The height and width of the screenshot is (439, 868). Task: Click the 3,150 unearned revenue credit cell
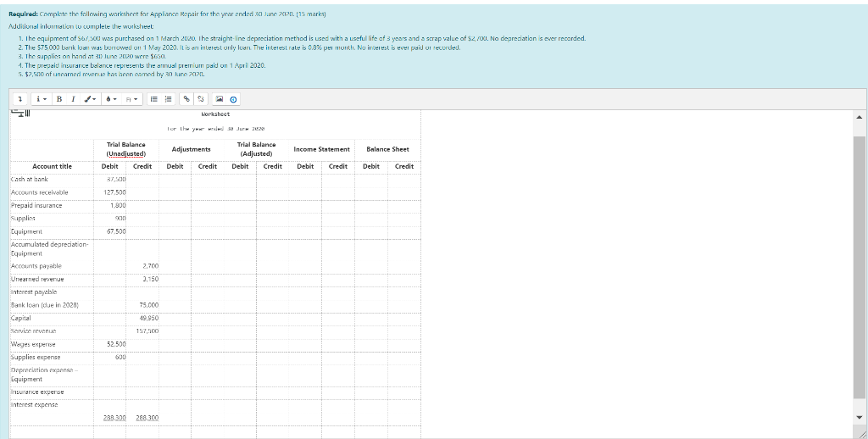(142, 279)
